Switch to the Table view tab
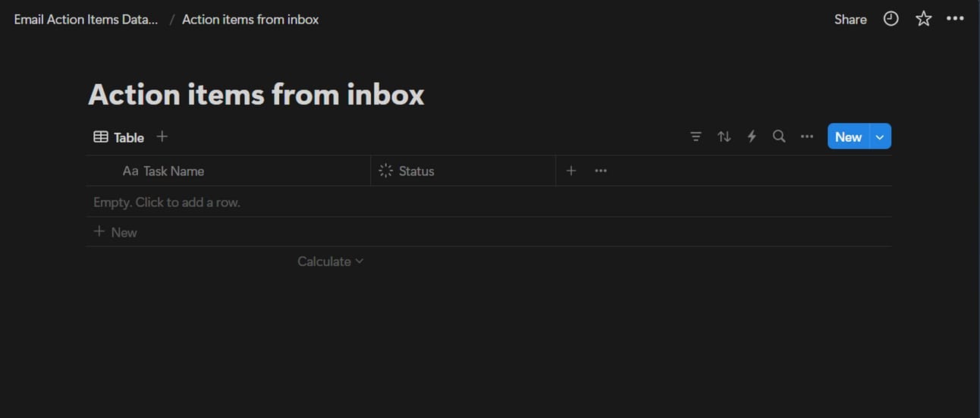Screen dimensions: 980x418 point(119,137)
